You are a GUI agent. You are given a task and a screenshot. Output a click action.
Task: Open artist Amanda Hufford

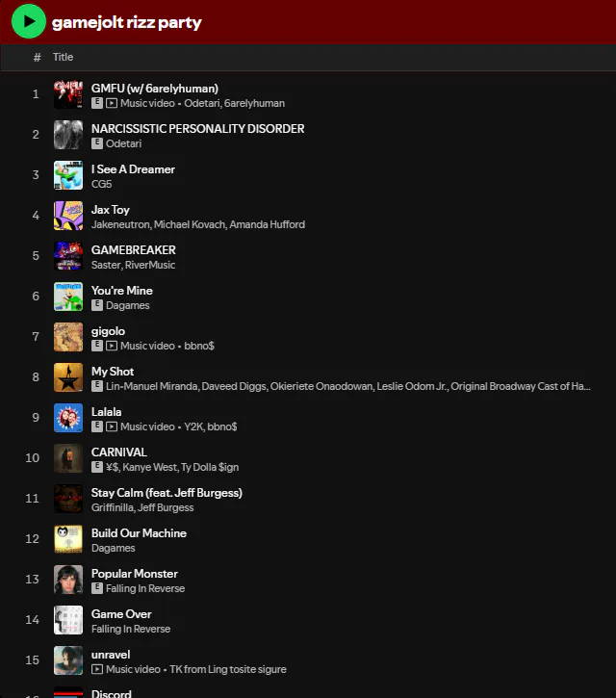267,224
